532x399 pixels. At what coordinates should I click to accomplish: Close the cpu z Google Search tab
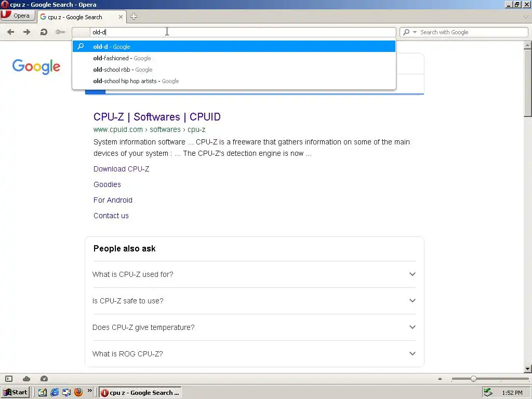(x=121, y=17)
